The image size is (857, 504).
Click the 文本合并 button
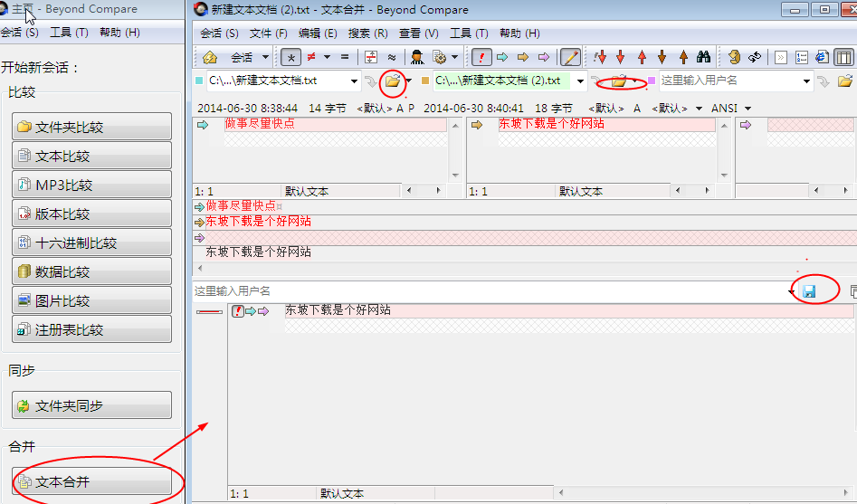tap(91, 481)
